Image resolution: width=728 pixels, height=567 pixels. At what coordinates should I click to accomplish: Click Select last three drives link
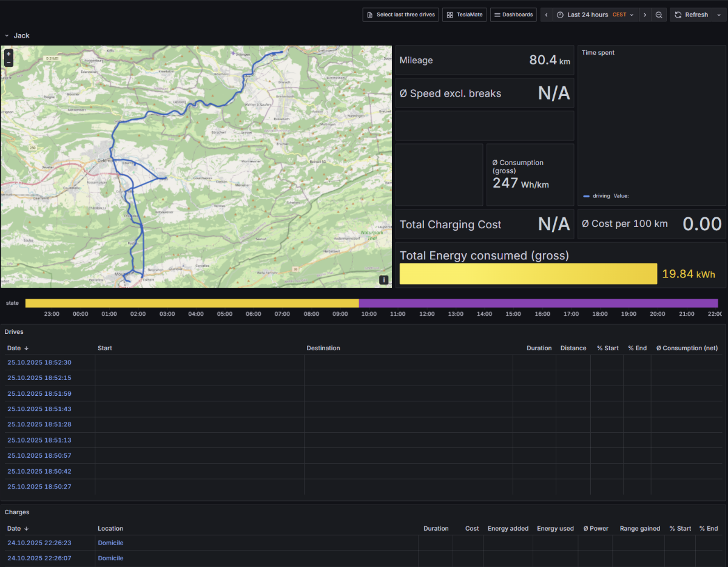[400, 15]
